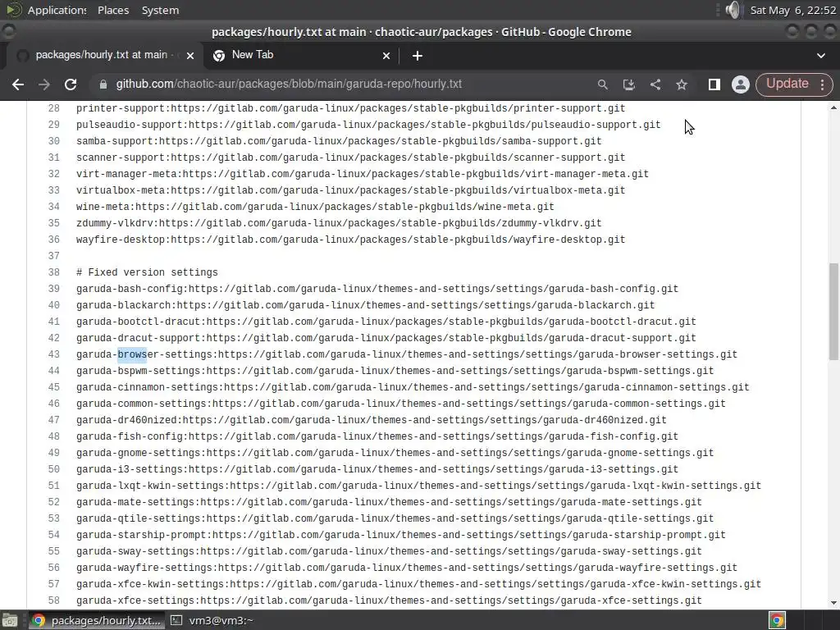This screenshot has width=840, height=630.
Task: Click the samba-support line text
Action: point(339,141)
